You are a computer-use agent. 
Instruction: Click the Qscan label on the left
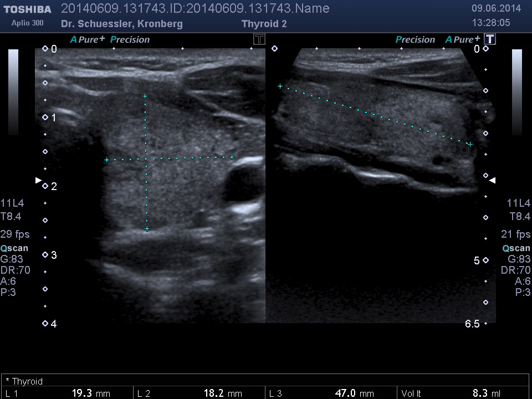(x=14, y=248)
